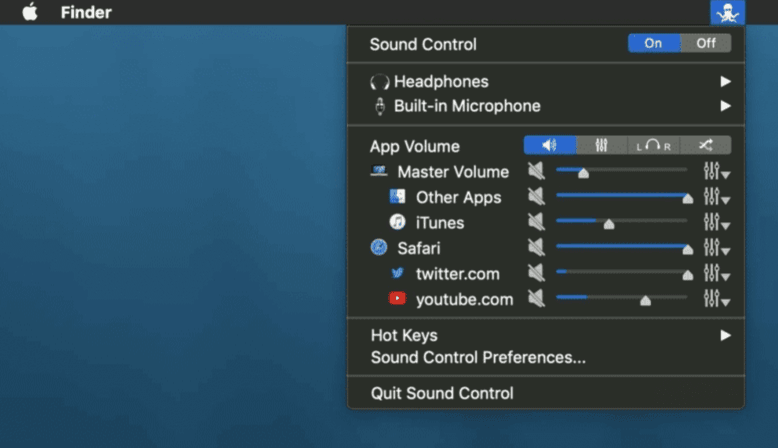The image size is (778, 448).
Task: Click the youtube.com label
Action: [x=464, y=300]
